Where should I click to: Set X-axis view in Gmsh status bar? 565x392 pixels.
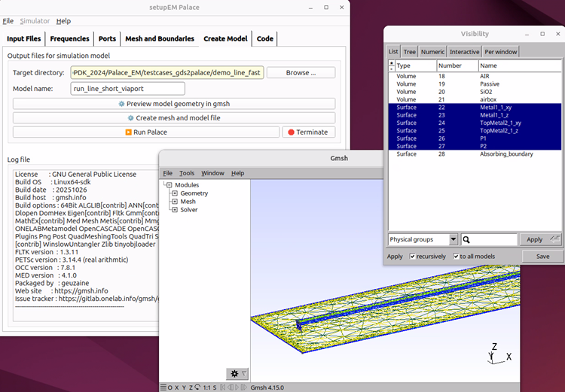[177, 387]
